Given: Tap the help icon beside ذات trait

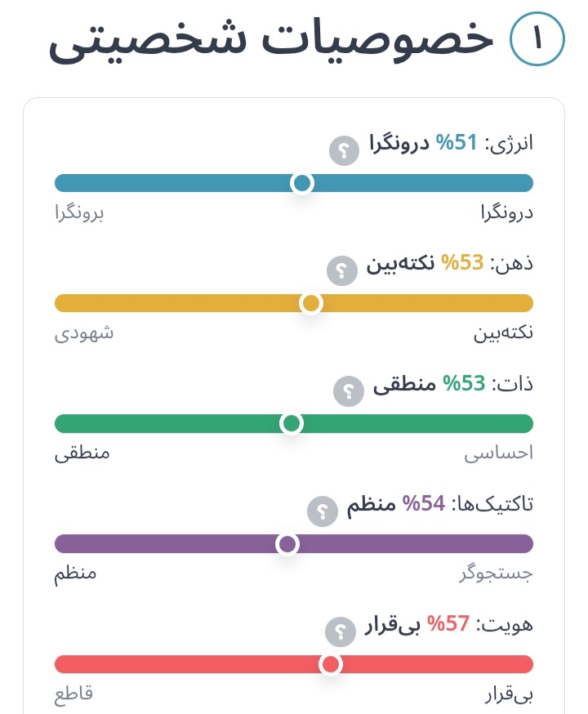Looking at the screenshot, I should coord(348,391).
